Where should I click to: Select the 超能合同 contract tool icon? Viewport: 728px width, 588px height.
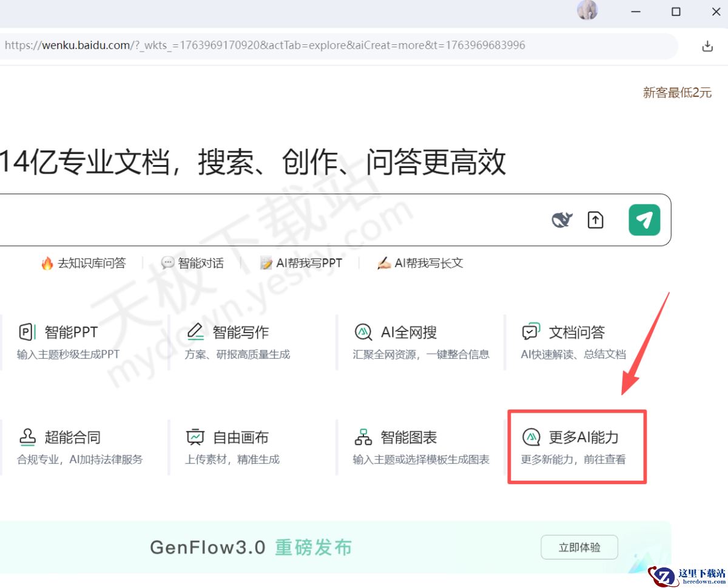coord(27,436)
